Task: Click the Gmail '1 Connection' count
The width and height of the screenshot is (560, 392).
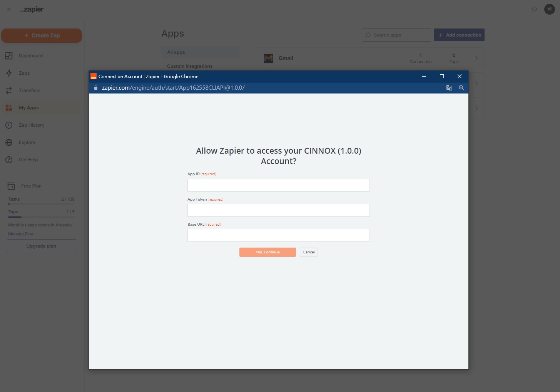Action: (x=421, y=58)
